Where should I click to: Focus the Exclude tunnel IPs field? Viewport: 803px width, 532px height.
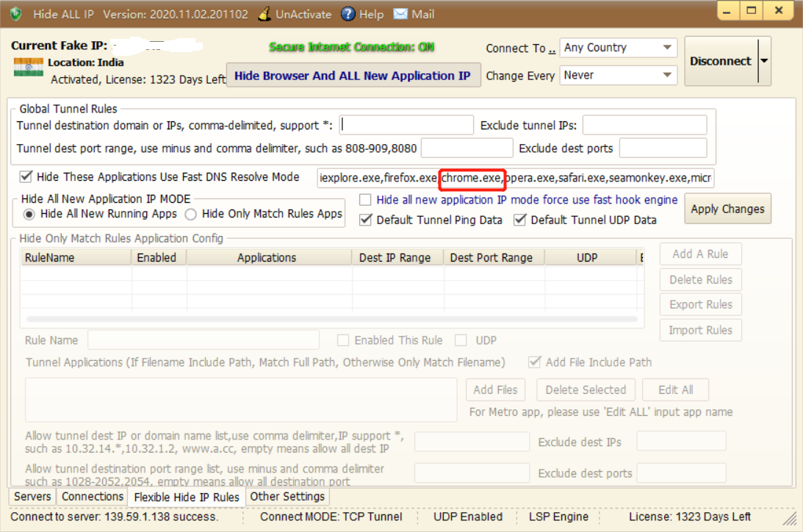tap(645, 125)
